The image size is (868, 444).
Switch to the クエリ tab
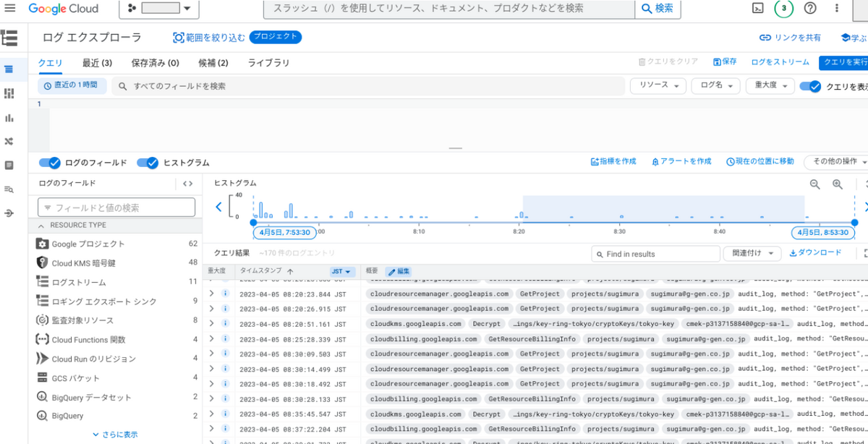click(x=50, y=63)
